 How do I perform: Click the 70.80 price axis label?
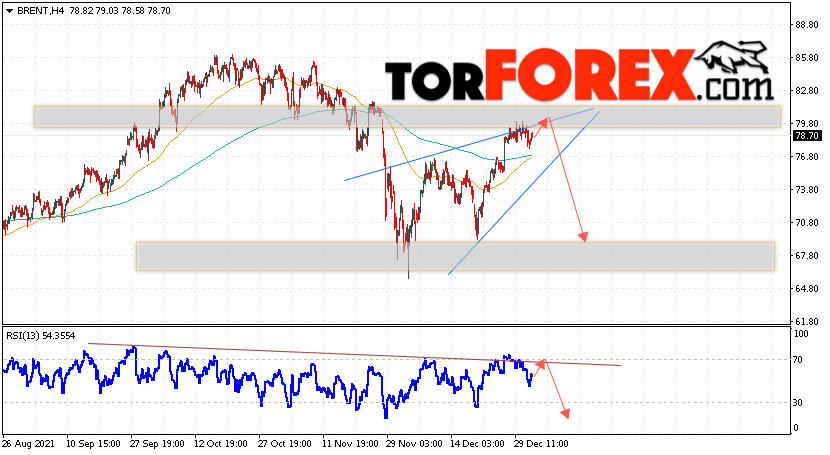(x=806, y=223)
